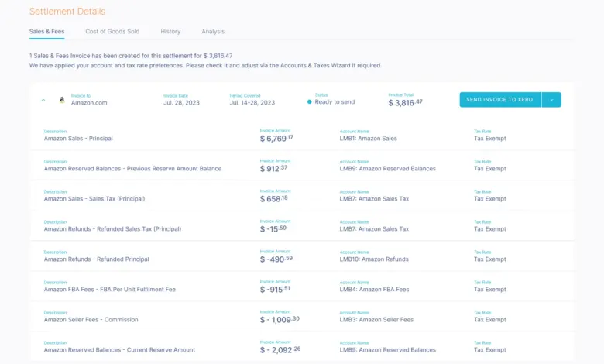Click the $-2,092.26 invoice amount
Viewport: 604px width, 364px height.
click(280, 350)
